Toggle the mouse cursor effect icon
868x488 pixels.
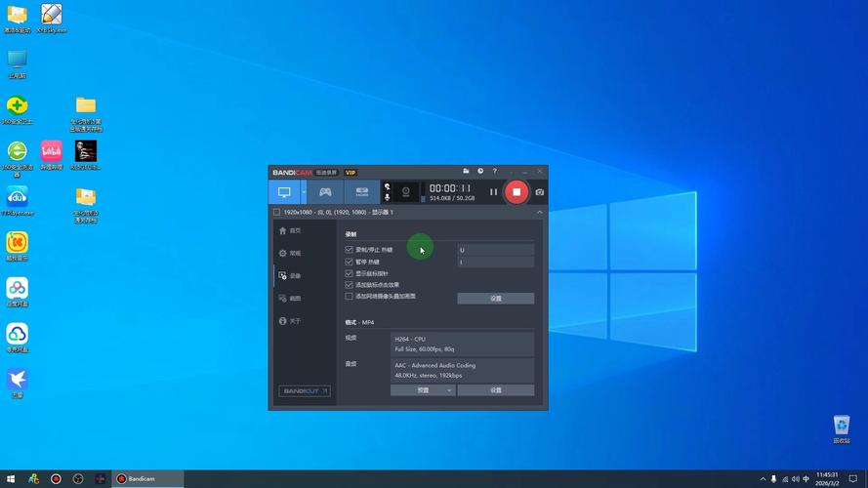point(387,187)
